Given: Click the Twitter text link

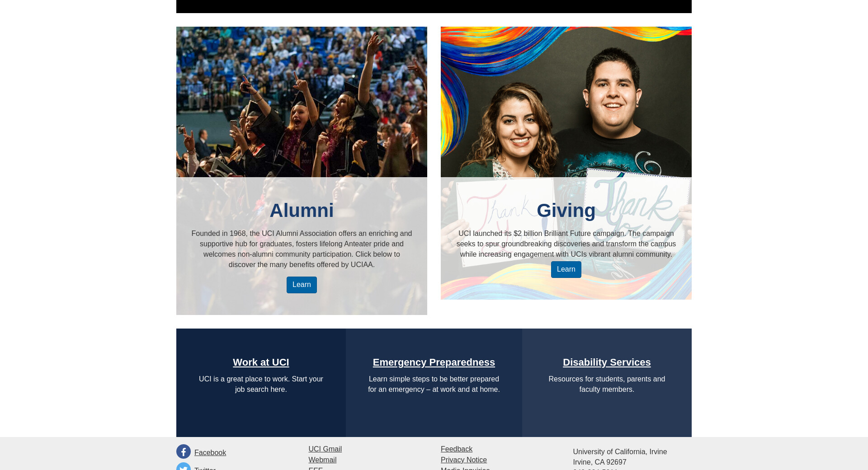Looking at the screenshot, I should tap(205, 468).
